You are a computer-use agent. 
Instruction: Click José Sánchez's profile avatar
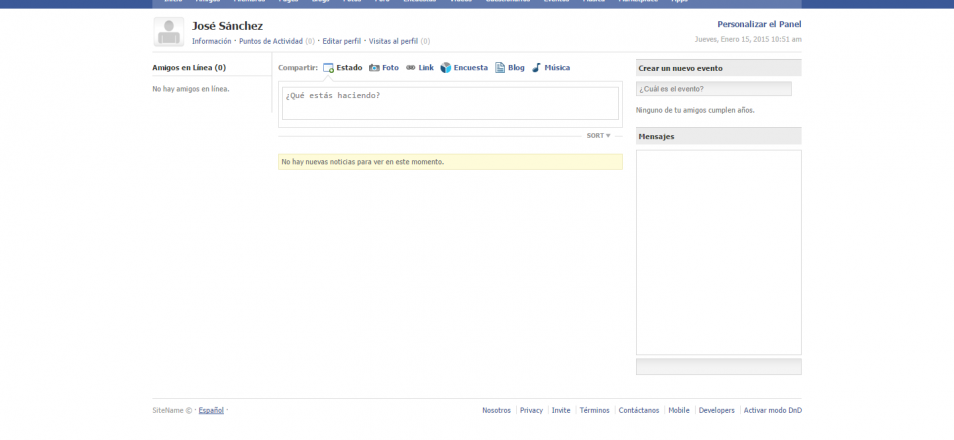point(169,32)
